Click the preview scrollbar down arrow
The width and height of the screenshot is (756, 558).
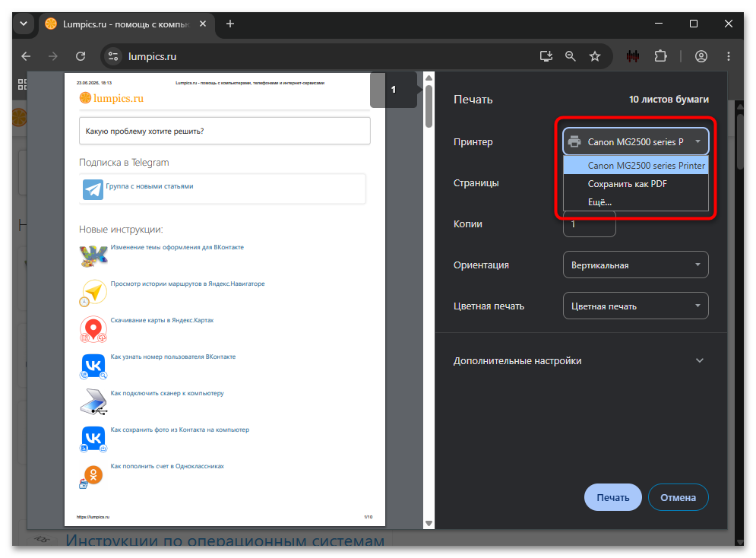tap(429, 523)
